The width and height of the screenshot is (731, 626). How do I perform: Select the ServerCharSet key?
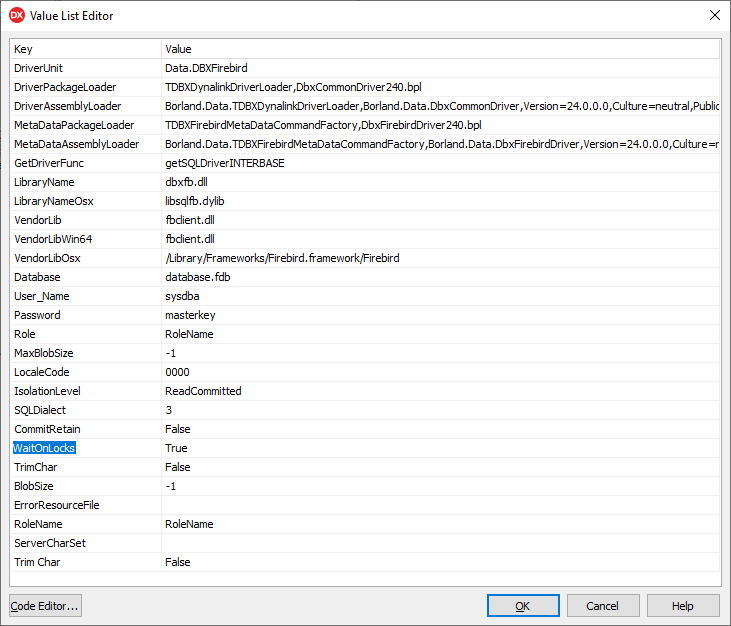[x=86, y=543]
